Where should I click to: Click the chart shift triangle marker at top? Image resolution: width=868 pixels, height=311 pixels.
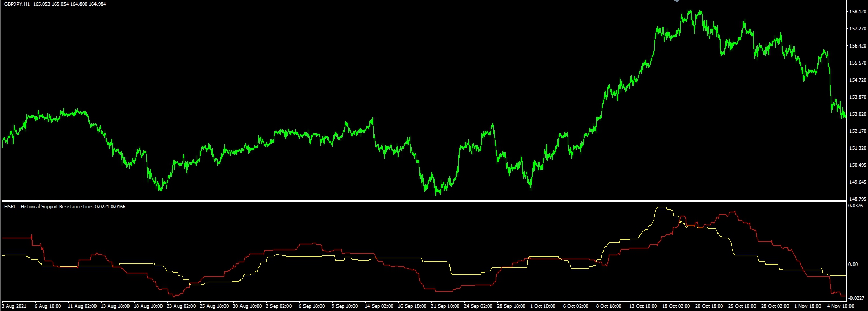tap(677, 2)
